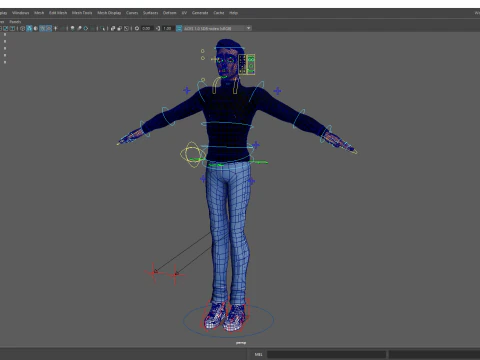Open the Surfaces menu
480x360 pixels.
tap(150, 13)
